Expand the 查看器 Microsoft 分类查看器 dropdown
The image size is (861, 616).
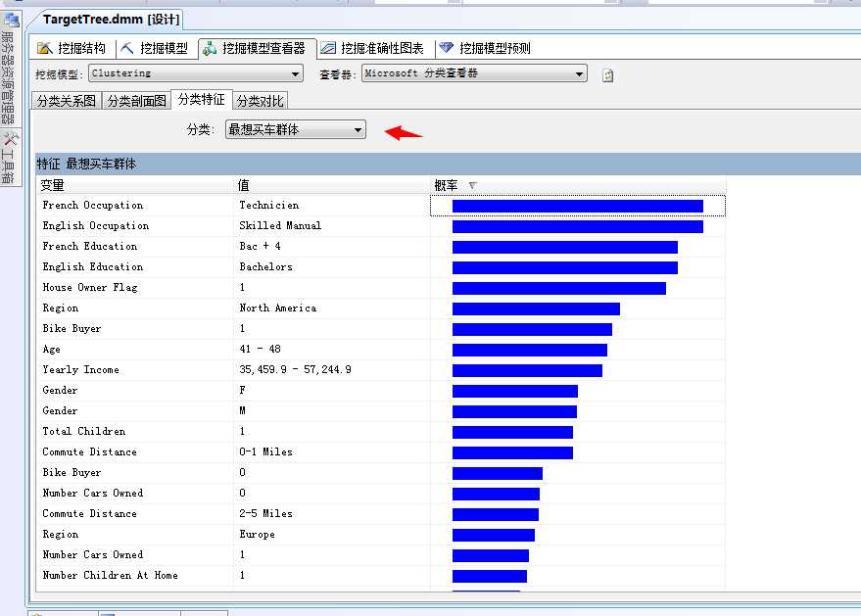coord(579,73)
